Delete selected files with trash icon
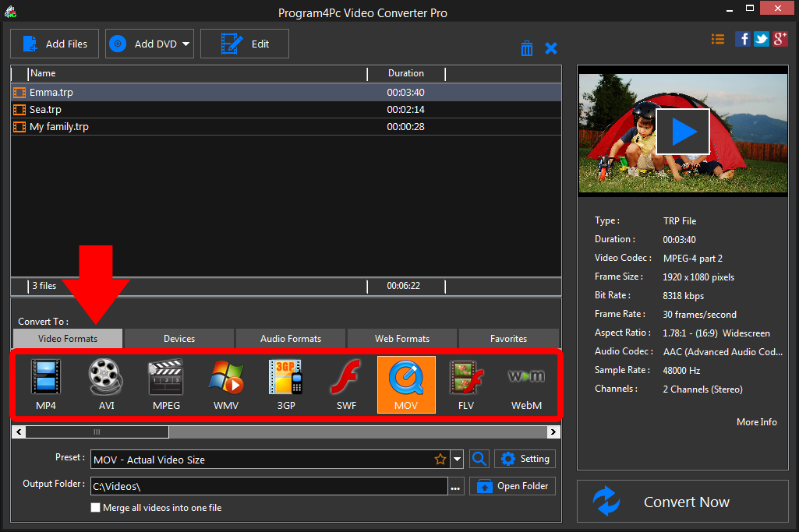 tap(526, 48)
